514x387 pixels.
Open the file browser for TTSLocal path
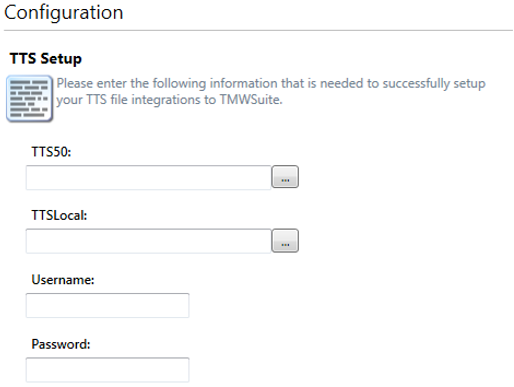(x=285, y=241)
